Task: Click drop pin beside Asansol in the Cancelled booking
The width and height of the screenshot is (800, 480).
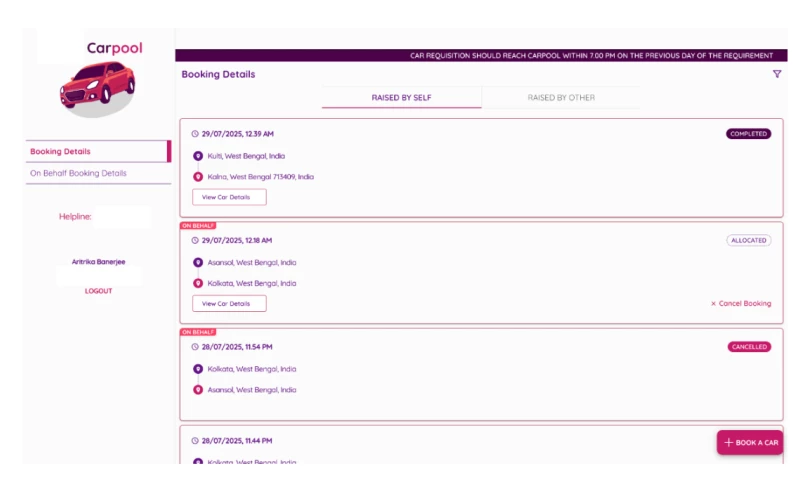Action: point(198,390)
